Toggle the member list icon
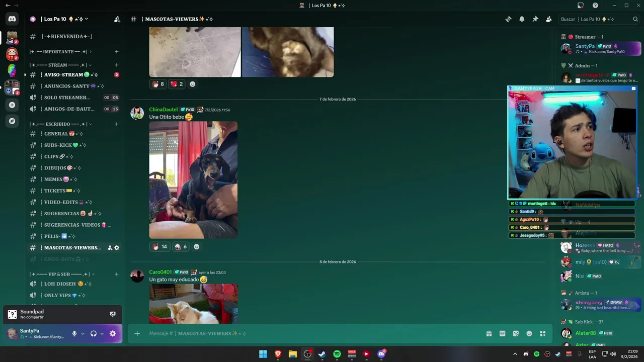644x362 pixels. tap(548, 19)
